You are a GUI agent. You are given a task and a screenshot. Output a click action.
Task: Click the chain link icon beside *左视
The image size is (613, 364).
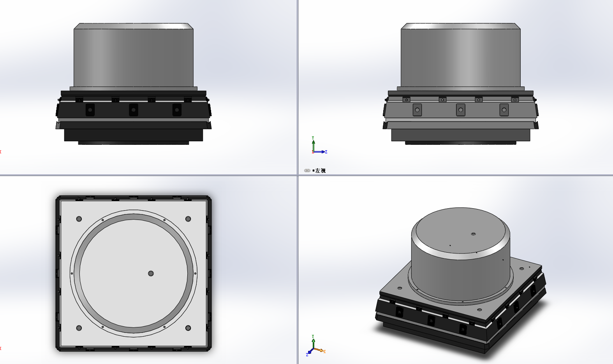(x=307, y=171)
